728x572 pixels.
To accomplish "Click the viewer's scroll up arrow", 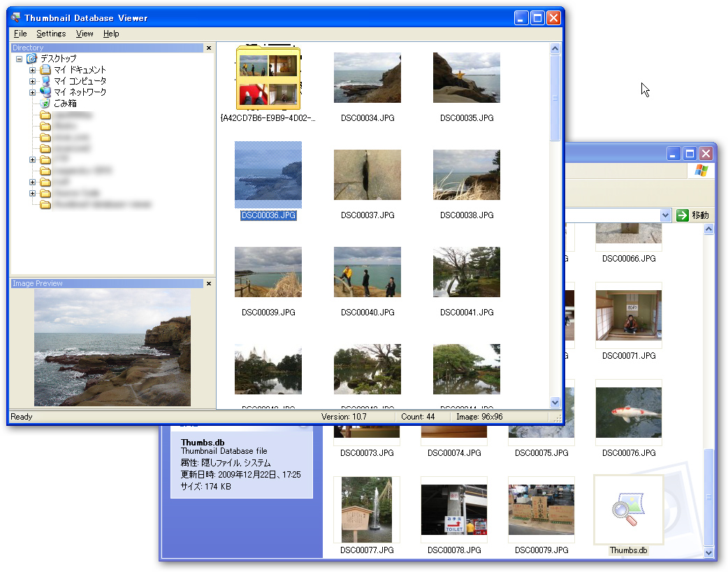I will [x=555, y=49].
